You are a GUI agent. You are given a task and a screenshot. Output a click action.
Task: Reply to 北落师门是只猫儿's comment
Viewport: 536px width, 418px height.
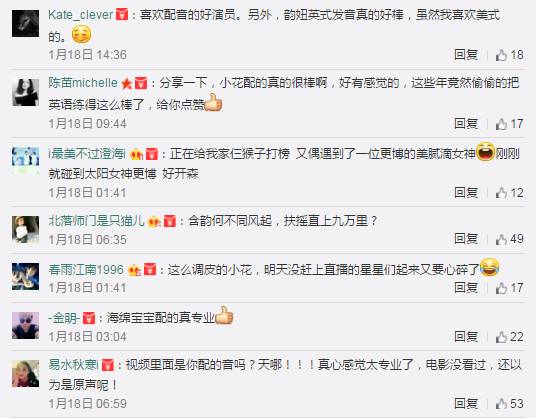pos(466,239)
